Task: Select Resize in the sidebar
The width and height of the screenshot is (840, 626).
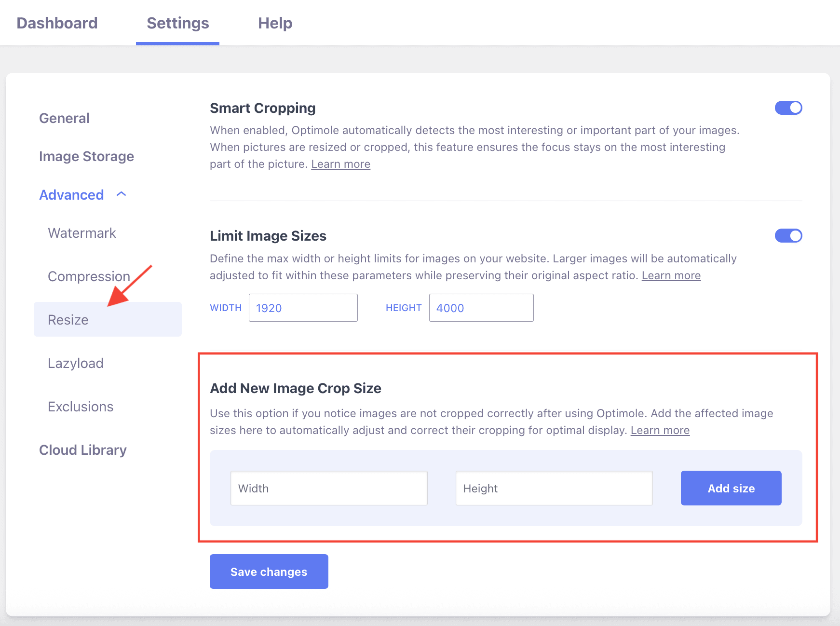Action: click(68, 320)
